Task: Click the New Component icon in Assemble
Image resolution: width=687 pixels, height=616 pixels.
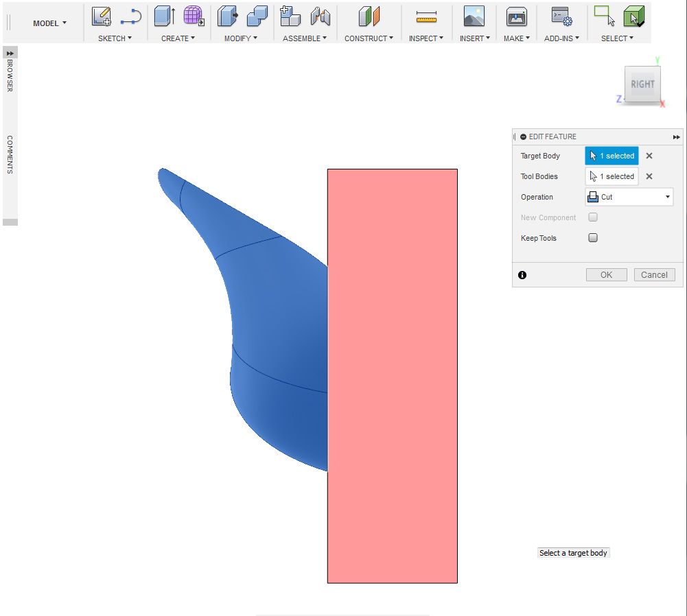Action: 290,16
